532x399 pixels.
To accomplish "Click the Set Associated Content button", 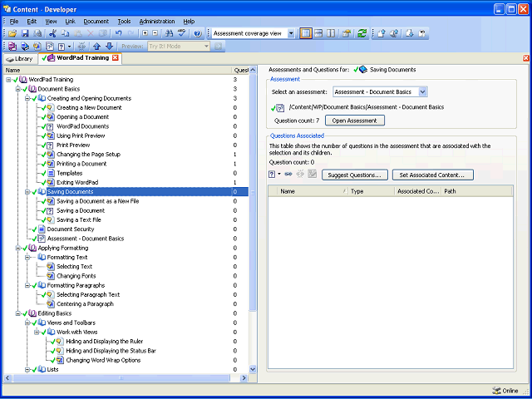I will [433, 175].
